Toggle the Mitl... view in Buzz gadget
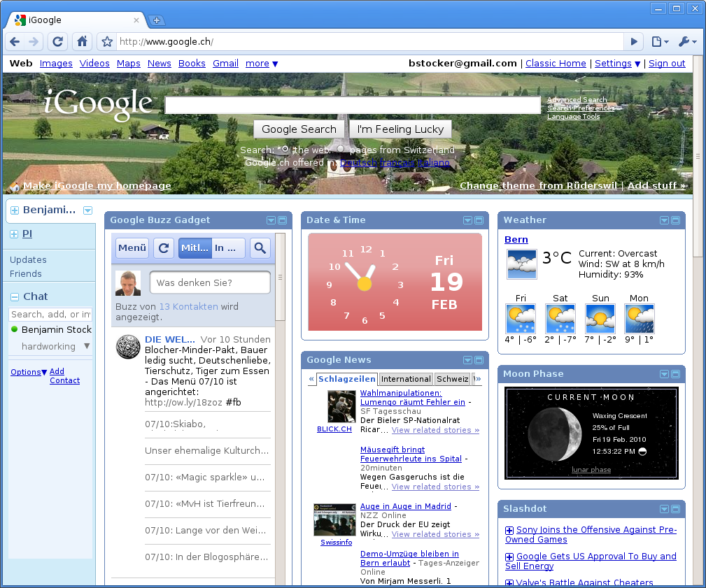This screenshot has width=706, height=588. (195, 248)
